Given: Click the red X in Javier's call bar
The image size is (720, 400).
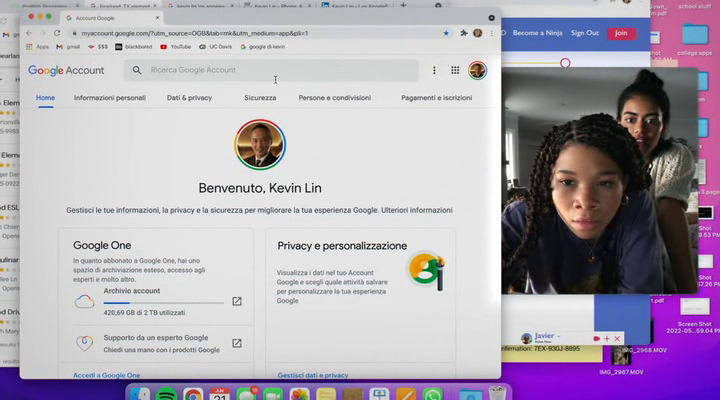Looking at the screenshot, I should (617, 338).
